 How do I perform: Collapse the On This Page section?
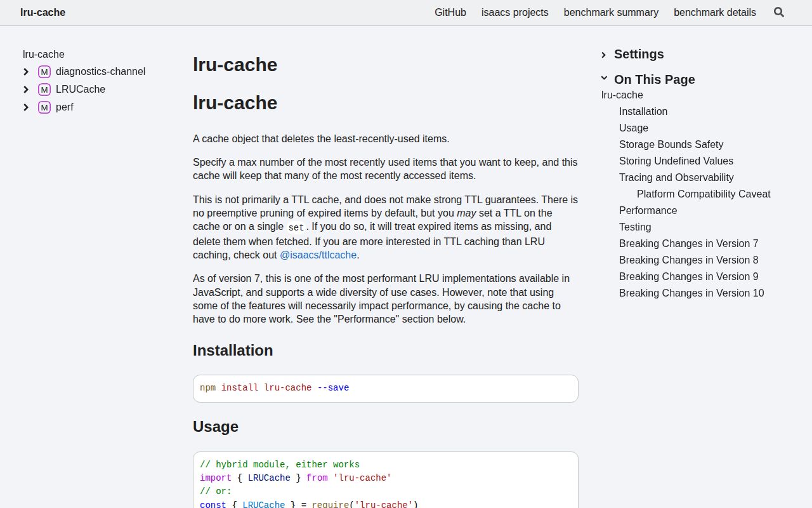click(x=648, y=79)
